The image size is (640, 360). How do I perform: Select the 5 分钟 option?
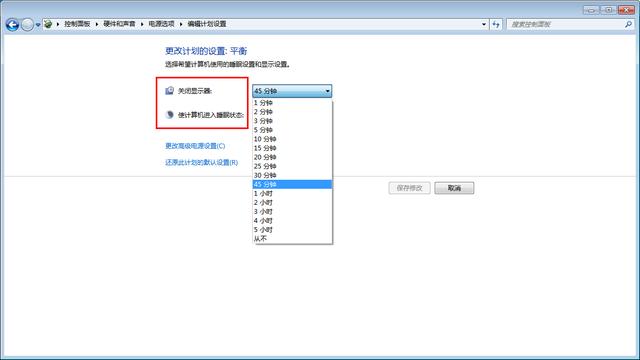pos(292,130)
